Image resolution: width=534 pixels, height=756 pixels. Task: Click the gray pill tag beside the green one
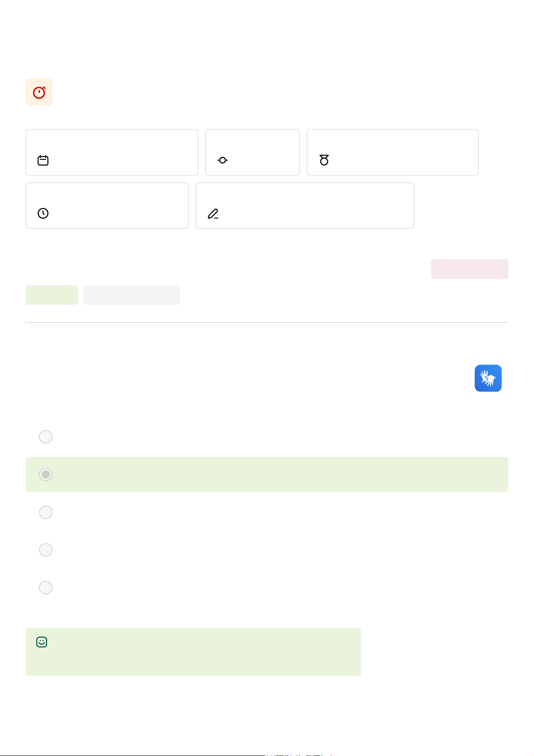pyautogui.click(x=131, y=295)
